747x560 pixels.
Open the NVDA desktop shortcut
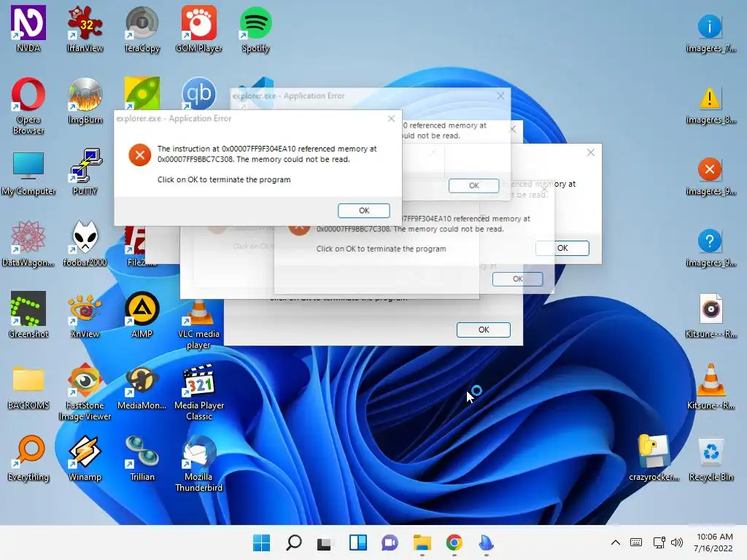tap(28, 28)
